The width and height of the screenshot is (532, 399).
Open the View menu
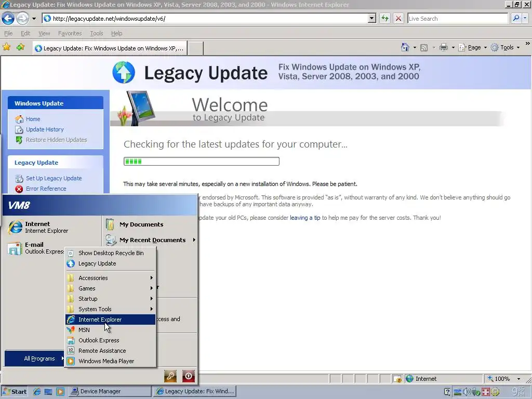(x=44, y=33)
